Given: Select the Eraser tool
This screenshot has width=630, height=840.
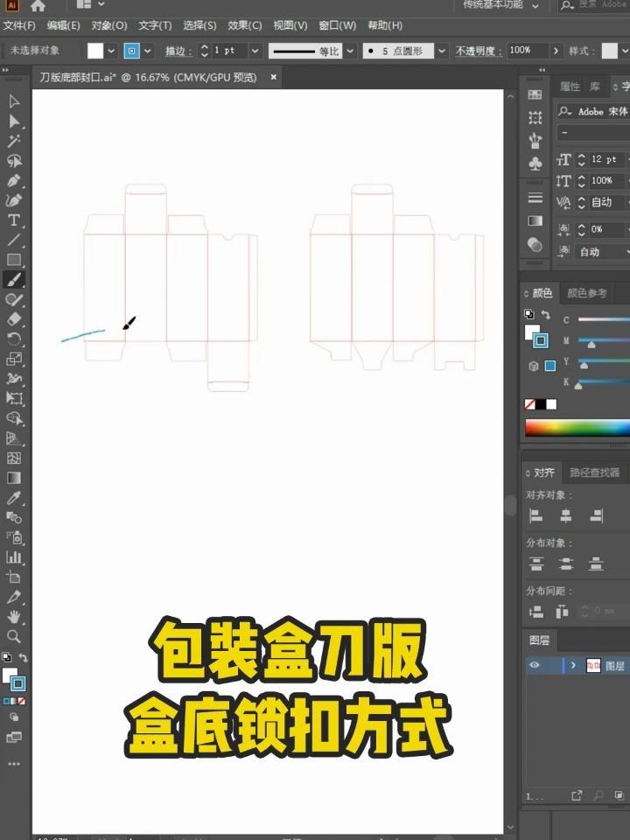Looking at the screenshot, I should coord(14,319).
